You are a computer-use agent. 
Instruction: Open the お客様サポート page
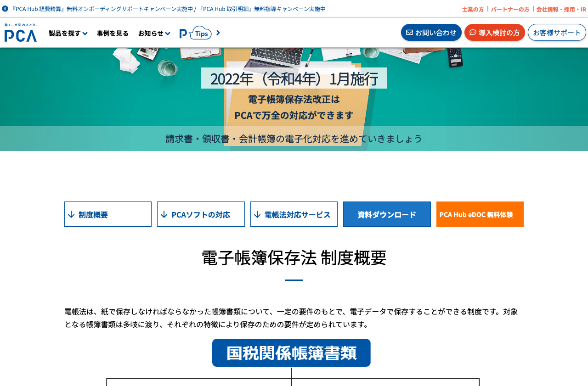point(557,32)
